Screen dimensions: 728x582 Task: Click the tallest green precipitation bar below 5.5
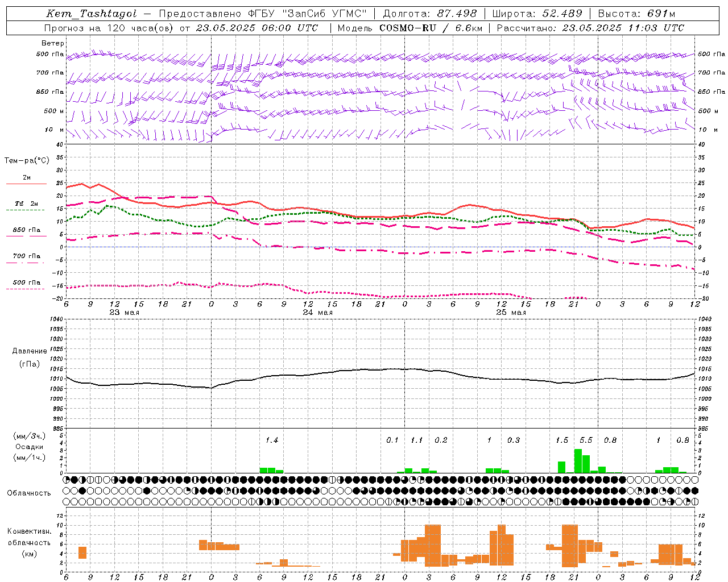(578, 461)
